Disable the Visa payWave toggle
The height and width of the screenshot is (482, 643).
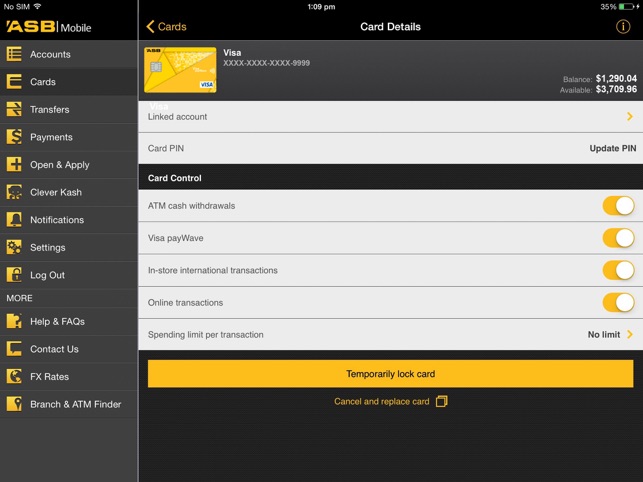point(618,238)
